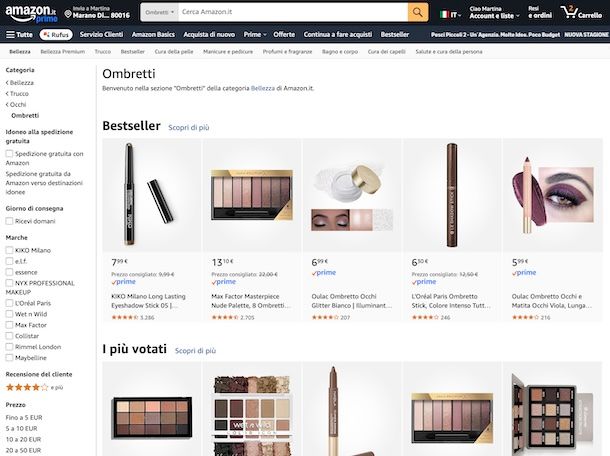Open the Cura della pelle subnav tab
Viewport: 610px width, 456px height.
coord(174,51)
